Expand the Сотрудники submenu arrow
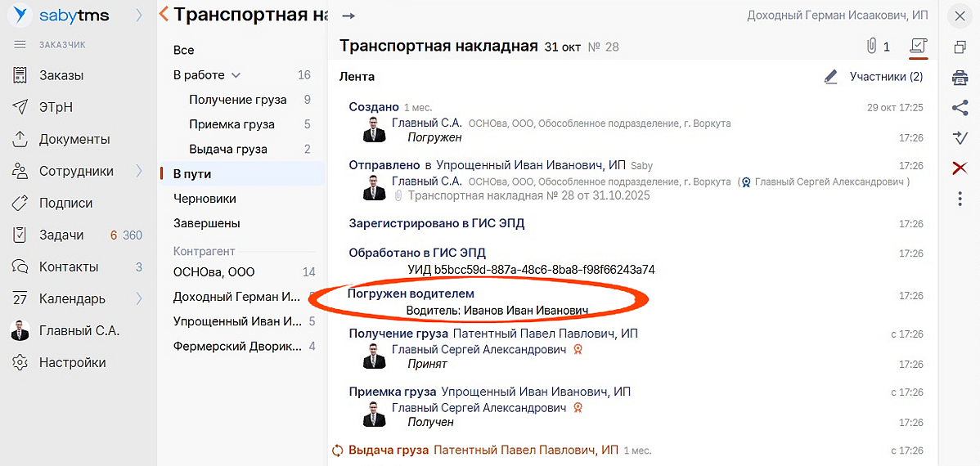980x466 pixels. (139, 171)
